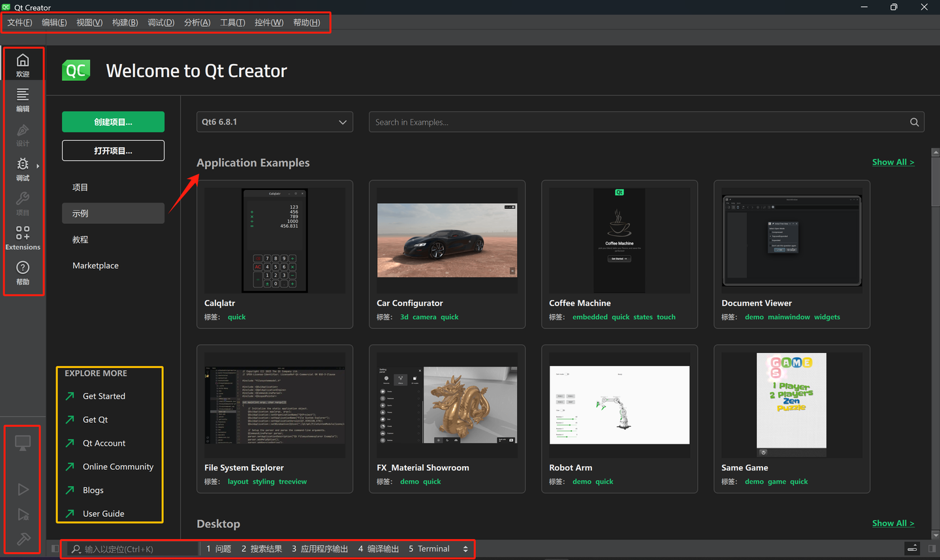940x560 pixels.
Task: Click Show All for Application Examples
Action: pos(892,162)
